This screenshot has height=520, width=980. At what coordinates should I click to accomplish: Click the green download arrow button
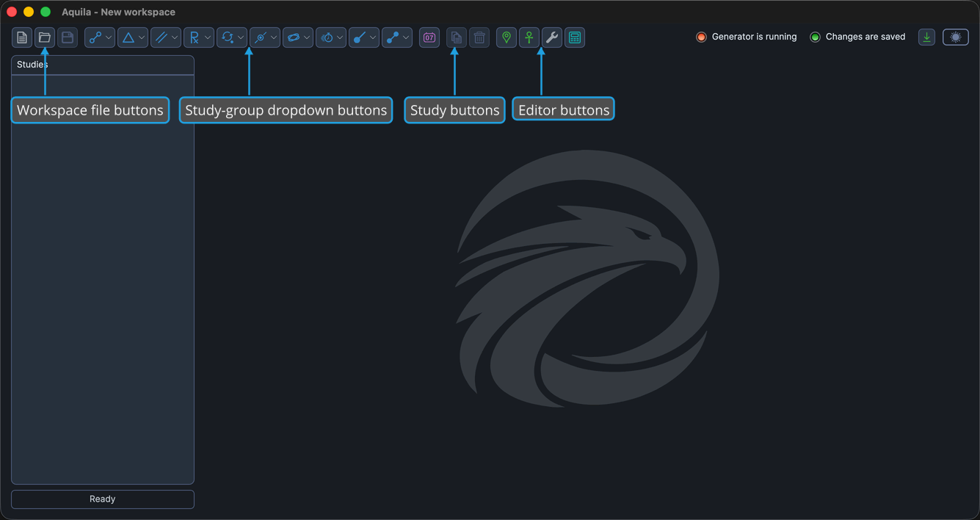pyautogui.click(x=927, y=37)
